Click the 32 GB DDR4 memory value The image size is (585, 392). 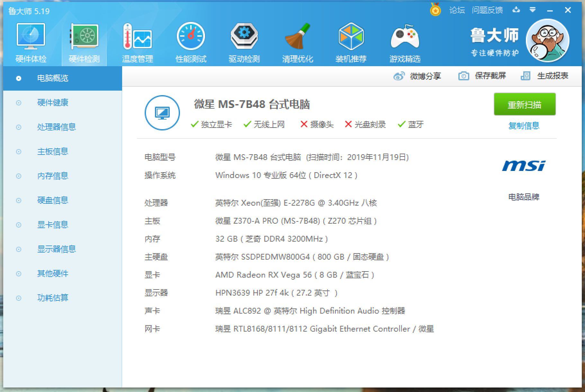coord(272,239)
